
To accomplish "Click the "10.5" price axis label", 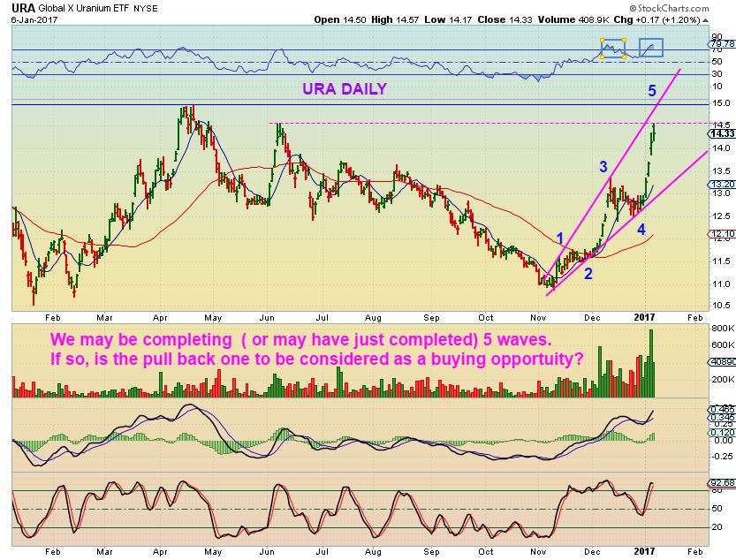I will tap(721, 305).
